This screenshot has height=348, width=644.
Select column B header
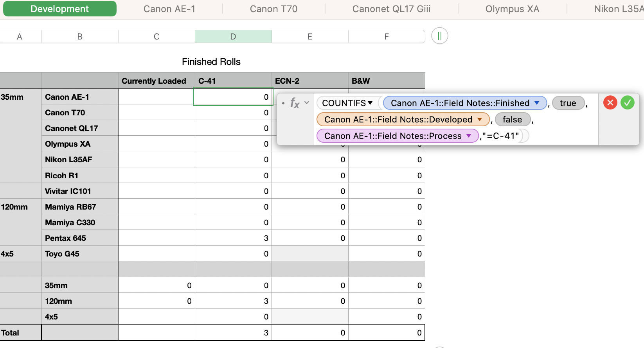[80, 37]
